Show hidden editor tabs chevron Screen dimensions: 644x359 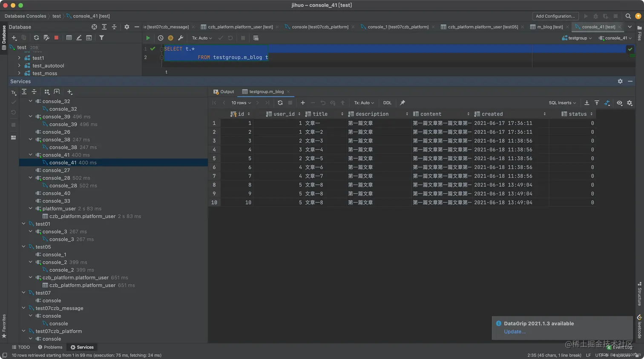630,27
